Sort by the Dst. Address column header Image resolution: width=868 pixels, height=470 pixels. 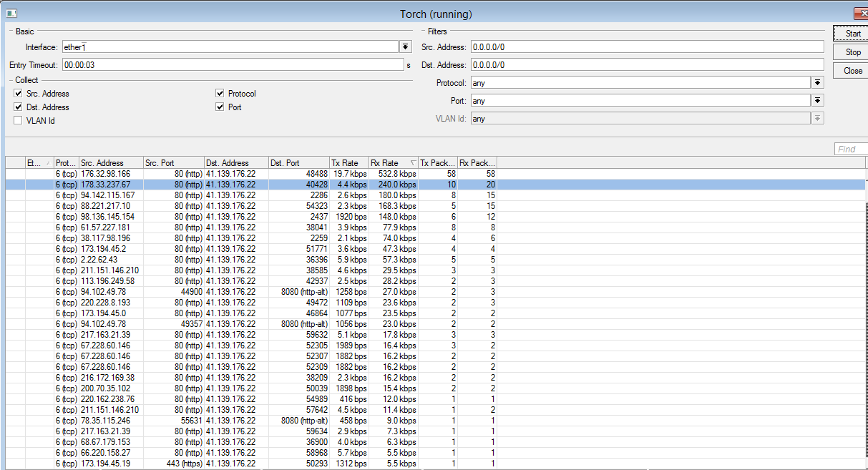click(x=236, y=163)
